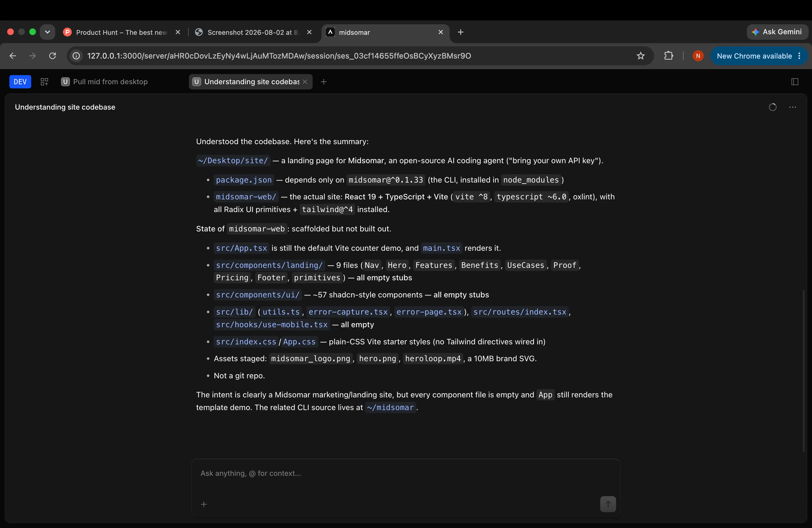Open the main.tsx file link
The image size is (812, 528).
[441, 248]
